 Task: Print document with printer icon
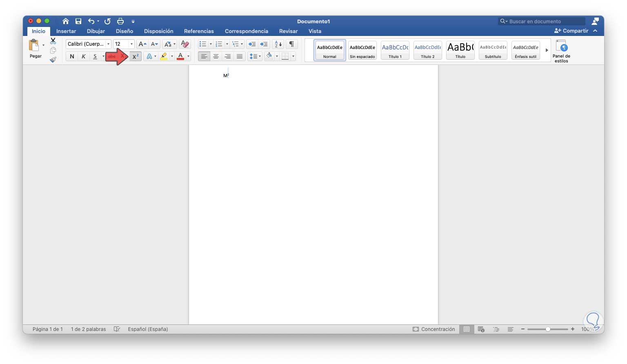(120, 21)
